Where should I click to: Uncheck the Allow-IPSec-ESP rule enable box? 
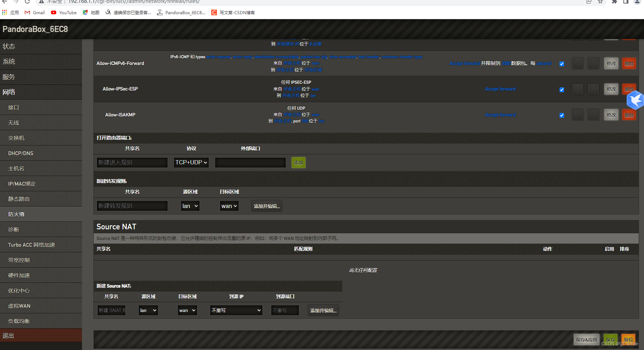click(562, 90)
